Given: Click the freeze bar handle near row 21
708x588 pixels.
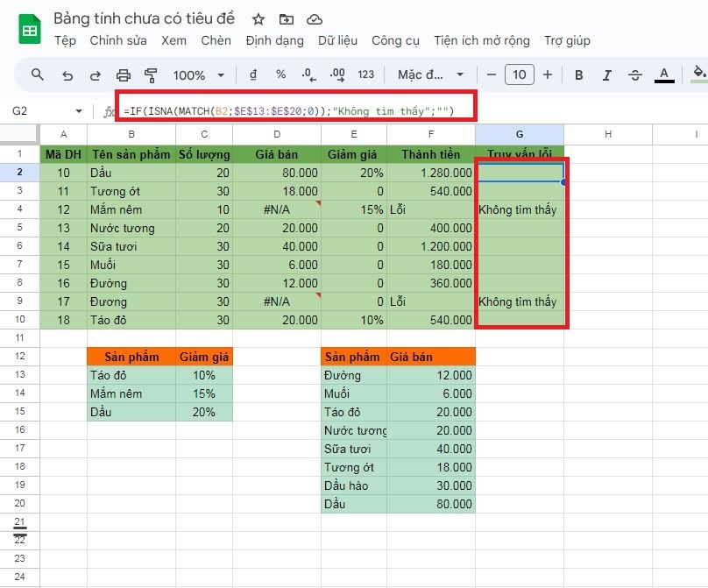Looking at the screenshot, I should point(20,531).
